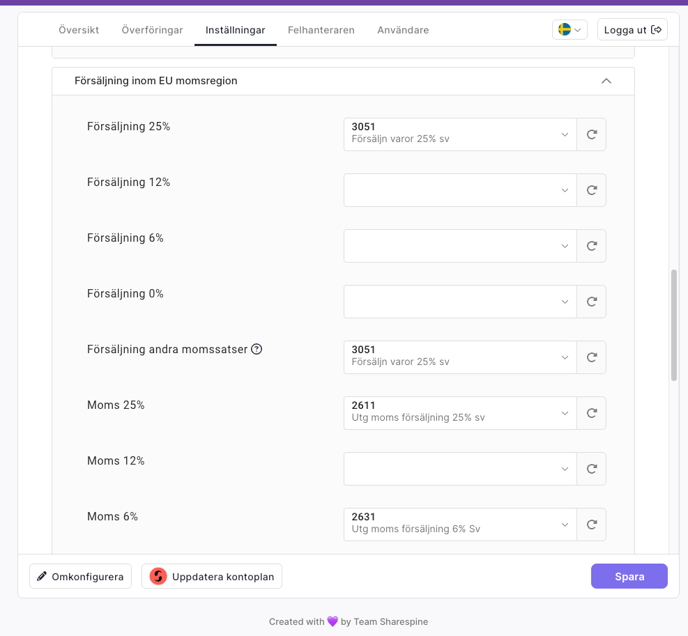Viewport: 688px width, 636px height.
Task: Reset the Moms 25% account field
Action: coord(591,413)
